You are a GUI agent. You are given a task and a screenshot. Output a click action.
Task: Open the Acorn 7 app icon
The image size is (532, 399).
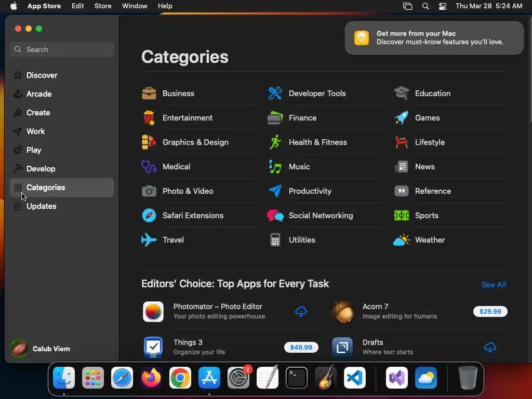click(342, 312)
